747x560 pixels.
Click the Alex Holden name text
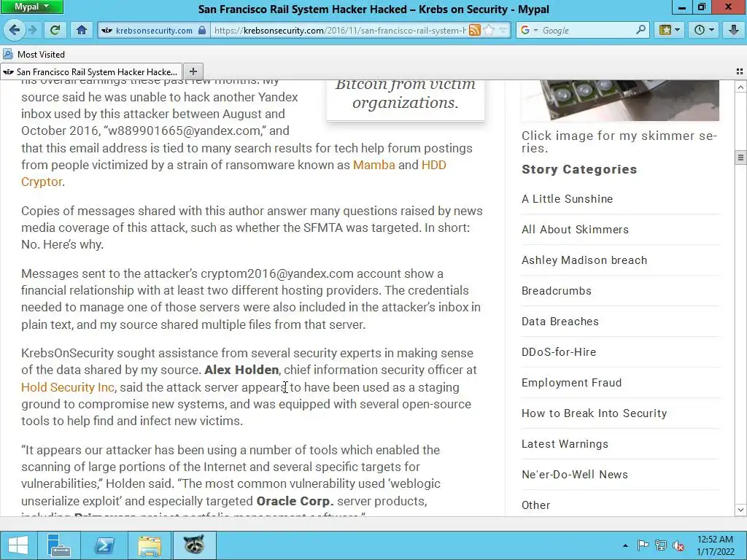[x=241, y=370]
